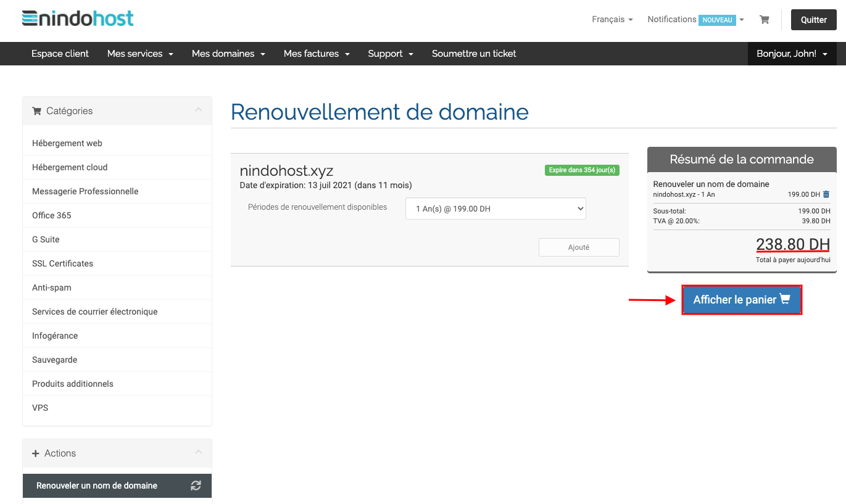Click the Ajouté button

(x=579, y=247)
